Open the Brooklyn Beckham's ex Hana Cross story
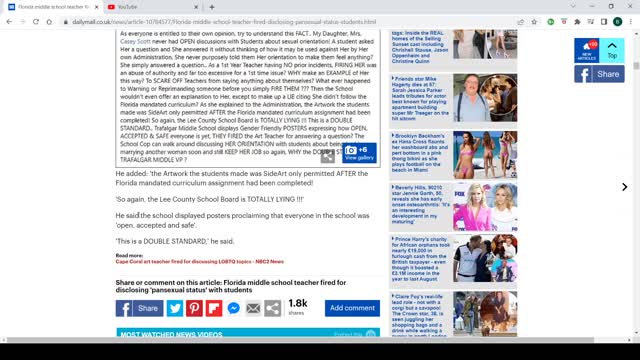 click(x=420, y=153)
